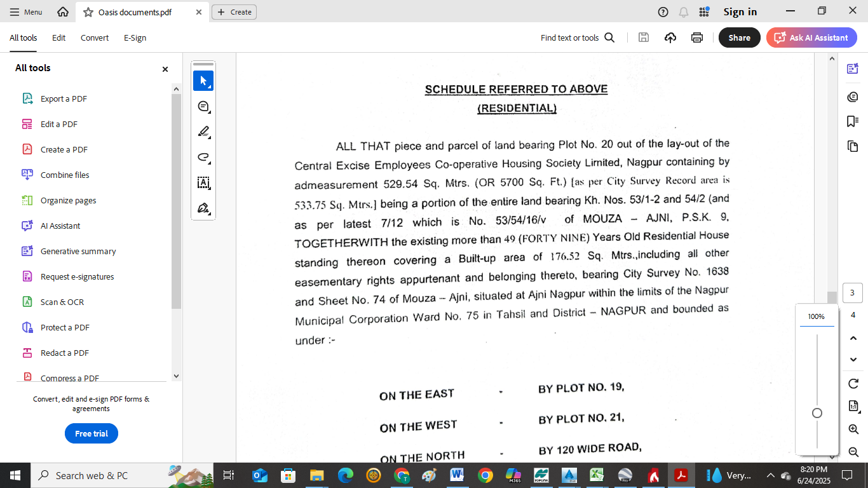
Task: Click the Create new tab button
Action: coord(234,12)
